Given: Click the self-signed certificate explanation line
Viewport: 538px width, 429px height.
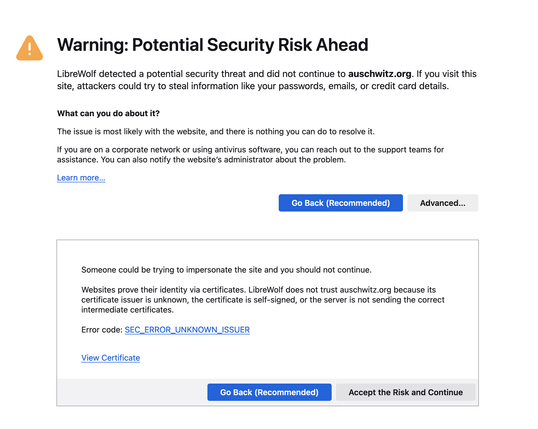Looking at the screenshot, I should click(x=263, y=300).
